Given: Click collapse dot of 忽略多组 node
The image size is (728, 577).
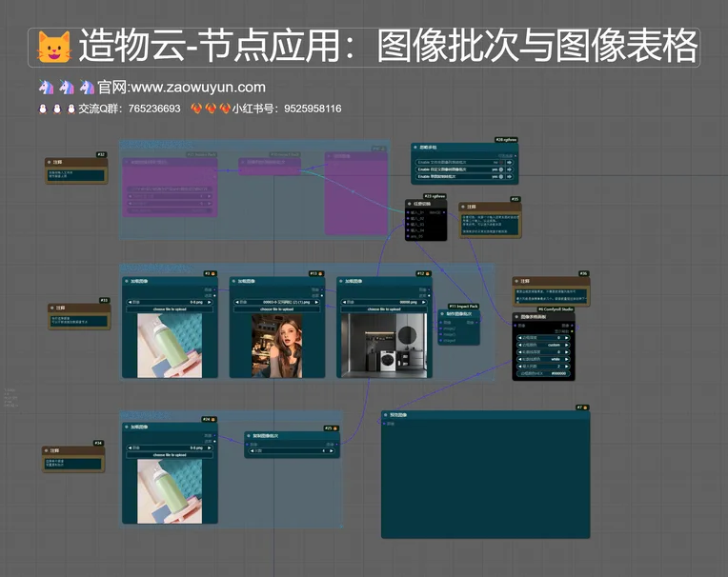Looking at the screenshot, I should click(415, 149).
